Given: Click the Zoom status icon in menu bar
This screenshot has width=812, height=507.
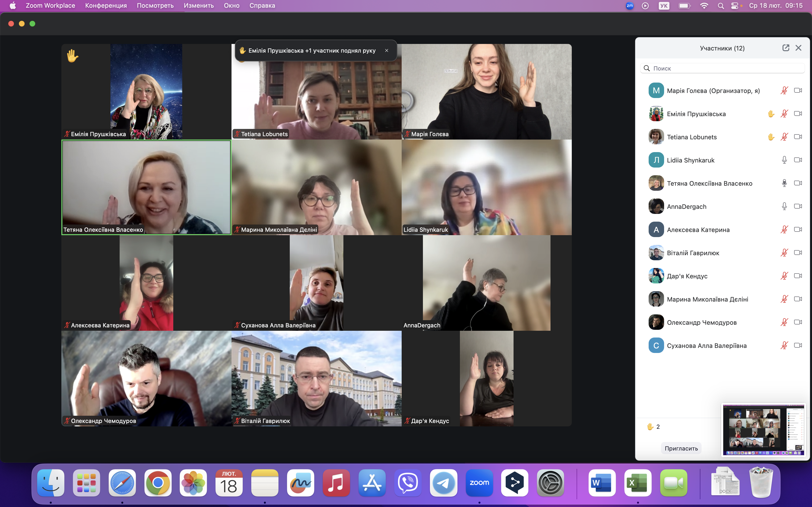Looking at the screenshot, I should [630, 5].
